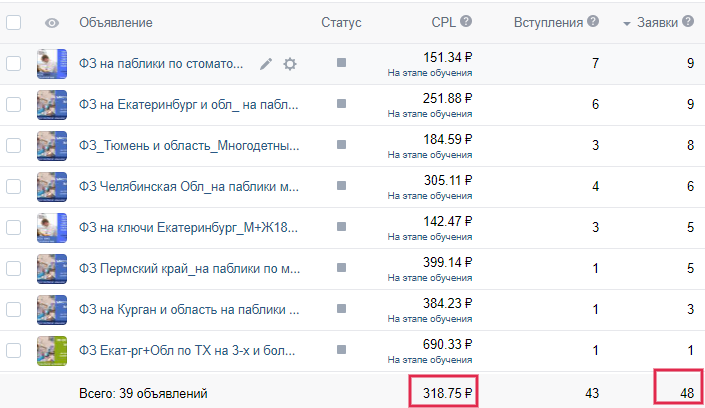
Task: Check the box for ФЗ на паблики по стомато
Action: pyautogui.click(x=13, y=64)
